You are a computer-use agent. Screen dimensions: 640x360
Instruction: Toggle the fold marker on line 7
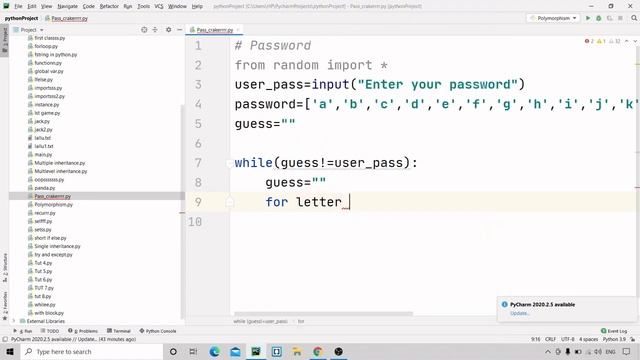tap(229, 163)
